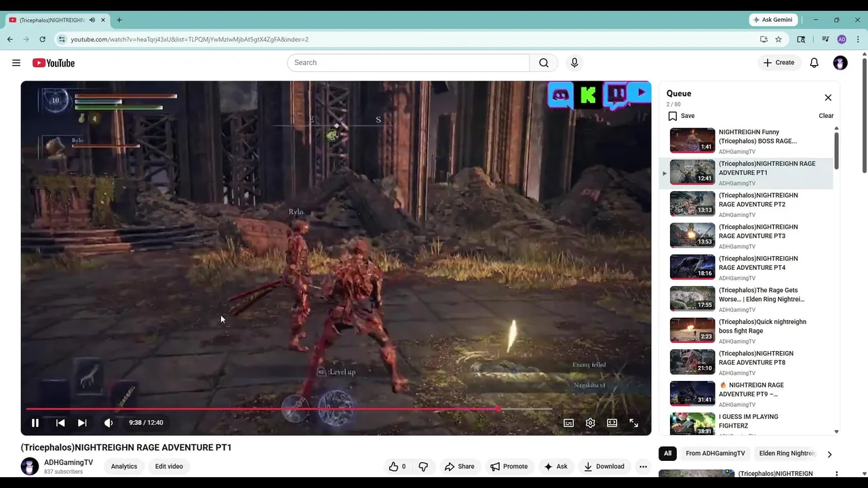Open a new browser tab
Screen dimensions: 868x488
(x=119, y=20)
